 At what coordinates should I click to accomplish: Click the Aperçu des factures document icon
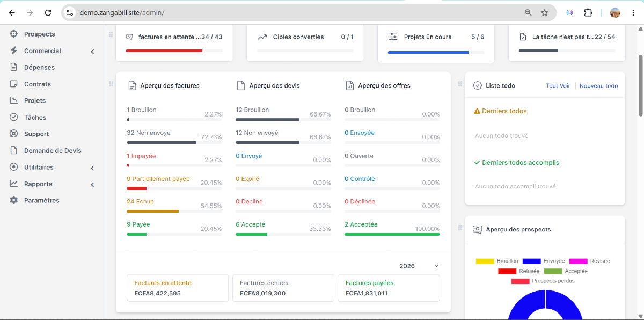tap(132, 85)
